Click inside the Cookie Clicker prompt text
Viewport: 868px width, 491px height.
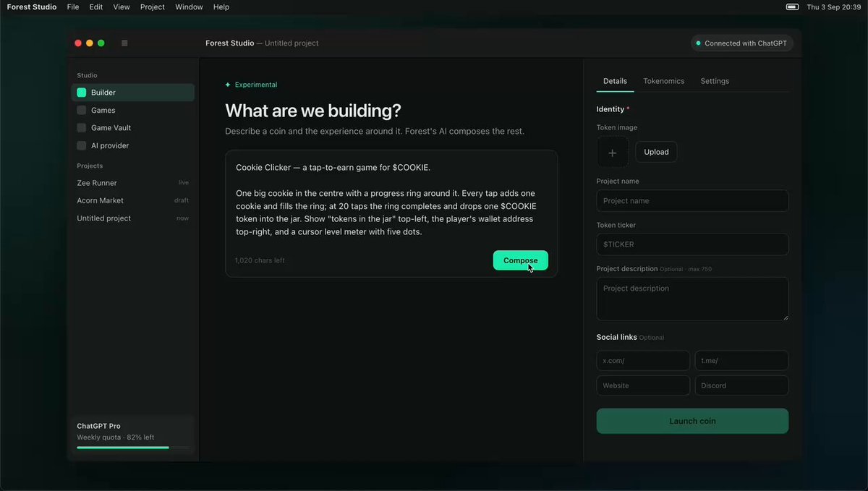(x=386, y=200)
